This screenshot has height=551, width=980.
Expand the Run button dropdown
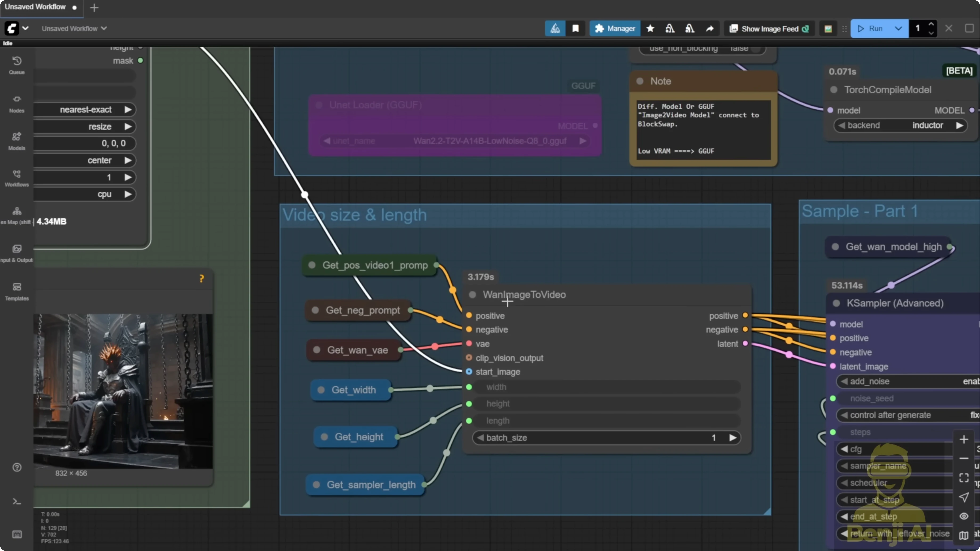click(x=899, y=28)
